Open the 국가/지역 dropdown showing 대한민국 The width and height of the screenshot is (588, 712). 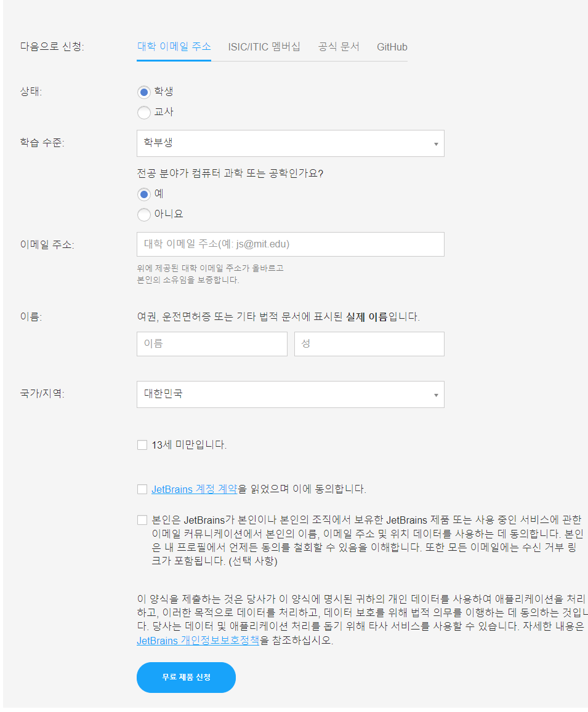click(291, 394)
